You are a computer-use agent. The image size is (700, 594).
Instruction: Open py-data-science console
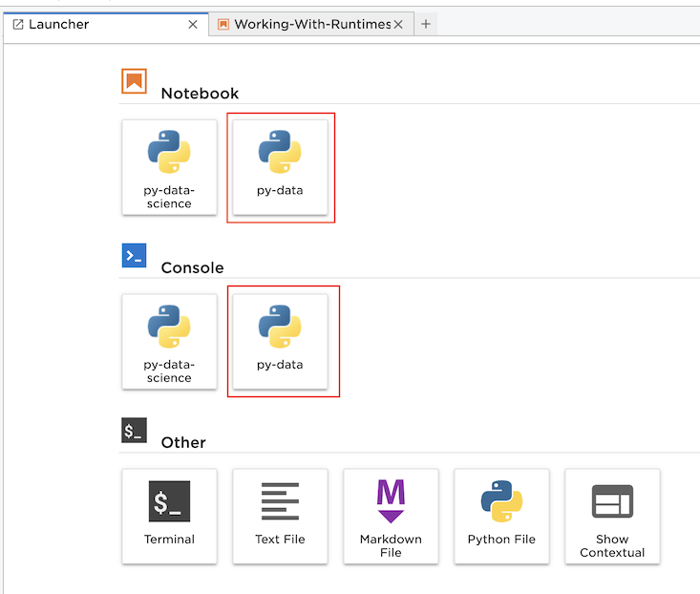(x=169, y=341)
